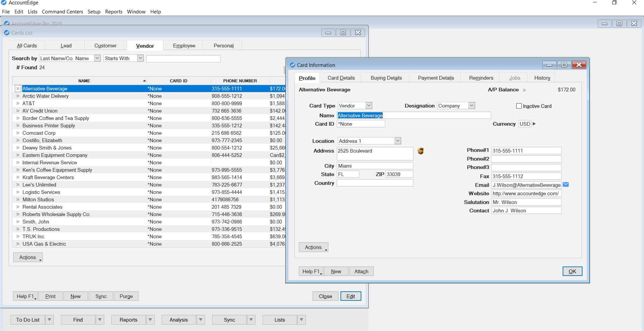The height and width of the screenshot is (331, 644).
Task: Click the Currency USD arrow
Action: [x=534, y=124]
